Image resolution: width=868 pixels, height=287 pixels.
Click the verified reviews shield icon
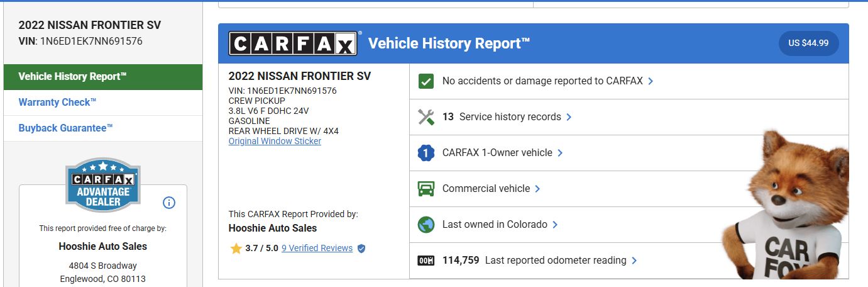coord(361,249)
